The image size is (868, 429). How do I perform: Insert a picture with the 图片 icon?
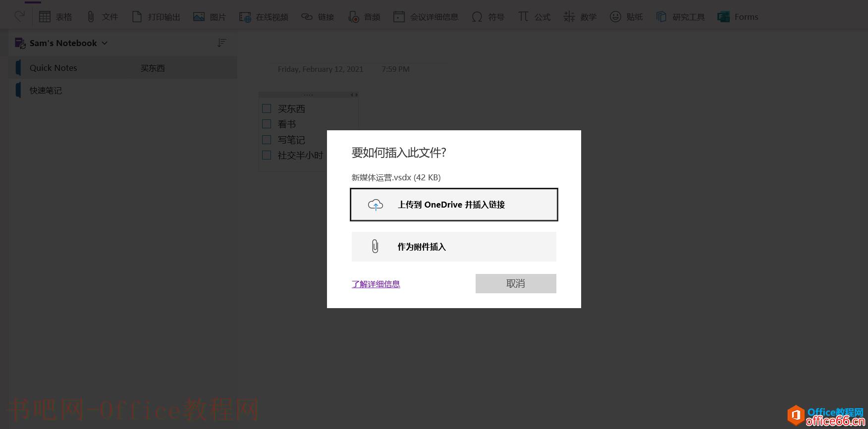pos(199,17)
